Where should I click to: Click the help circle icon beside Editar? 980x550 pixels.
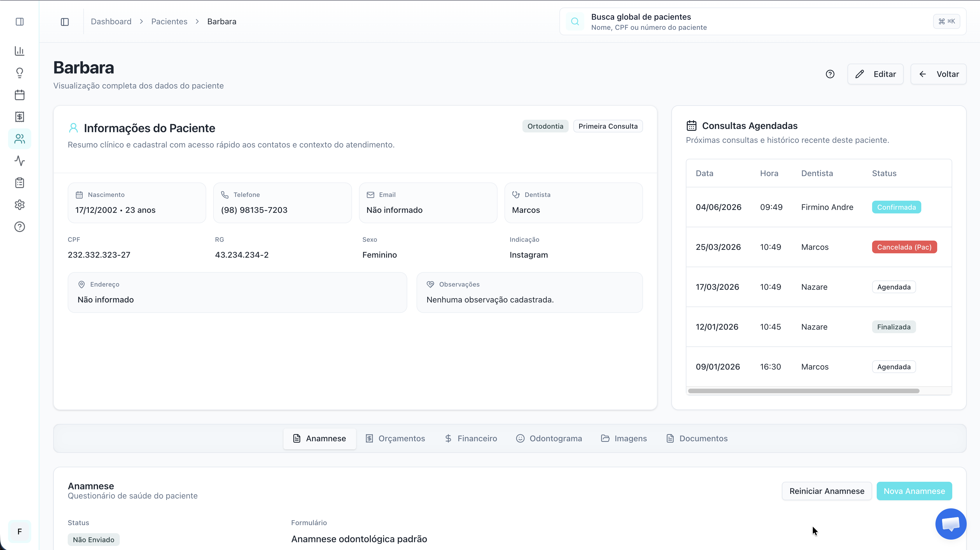click(830, 74)
